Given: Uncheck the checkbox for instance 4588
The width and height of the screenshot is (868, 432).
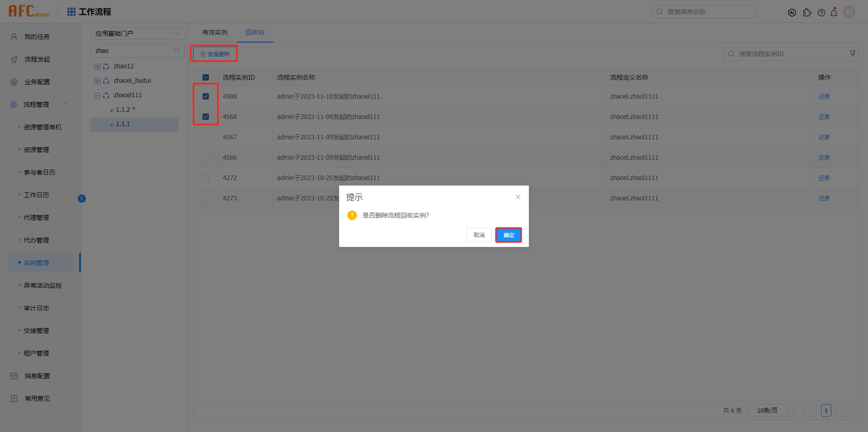Looking at the screenshot, I should [206, 96].
